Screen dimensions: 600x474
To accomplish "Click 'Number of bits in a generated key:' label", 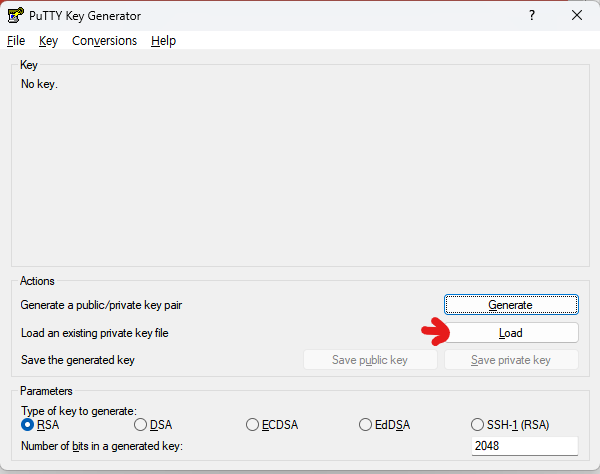I will pyautogui.click(x=102, y=446).
